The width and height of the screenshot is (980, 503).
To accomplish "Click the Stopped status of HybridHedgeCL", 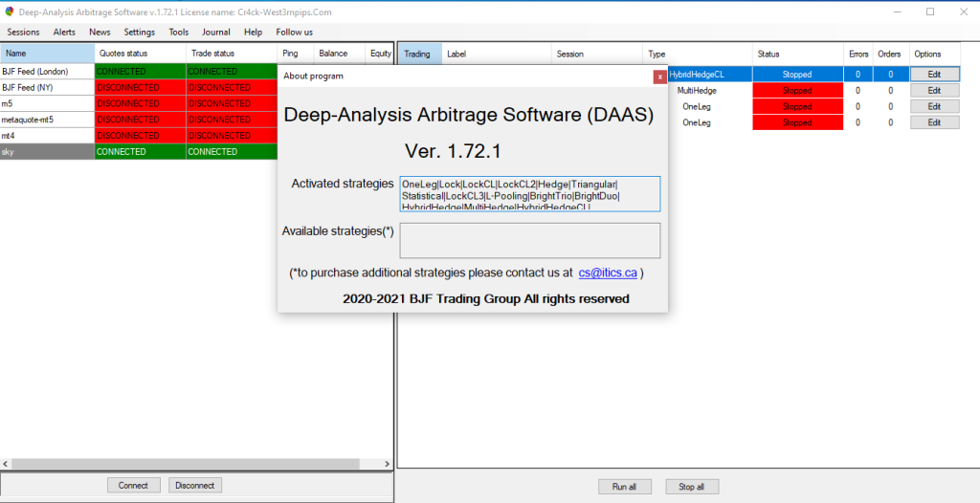I will (797, 75).
